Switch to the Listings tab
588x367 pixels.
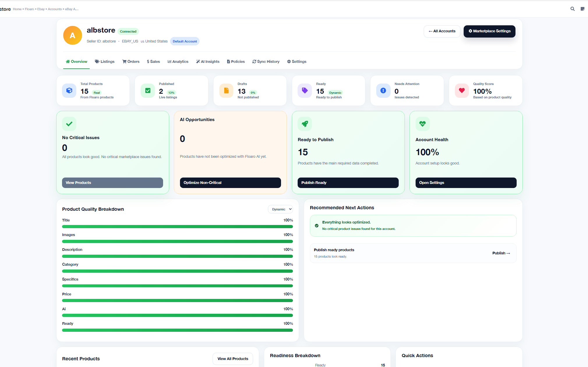[105, 62]
